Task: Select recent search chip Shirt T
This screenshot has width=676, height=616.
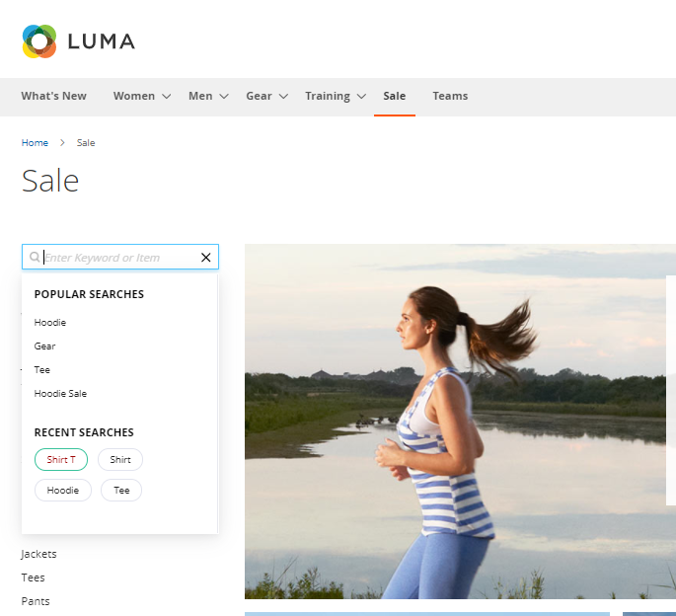Action: tap(61, 460)
